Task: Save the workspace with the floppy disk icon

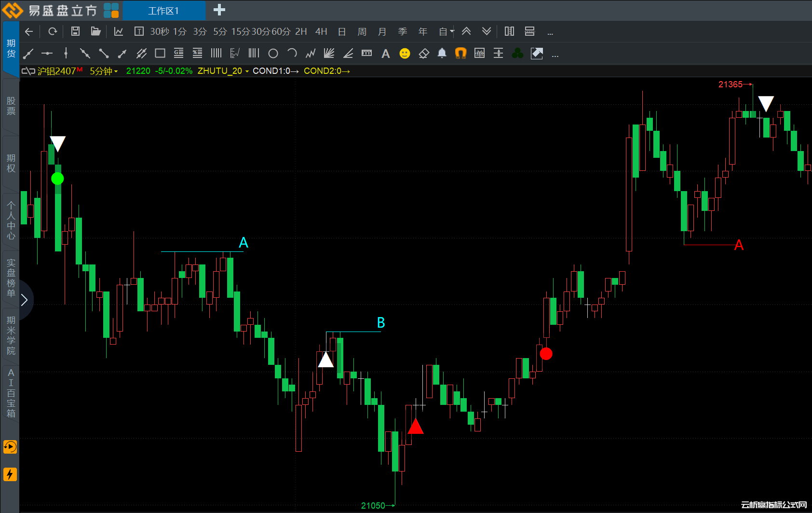Action: click(x=75, y=31)
